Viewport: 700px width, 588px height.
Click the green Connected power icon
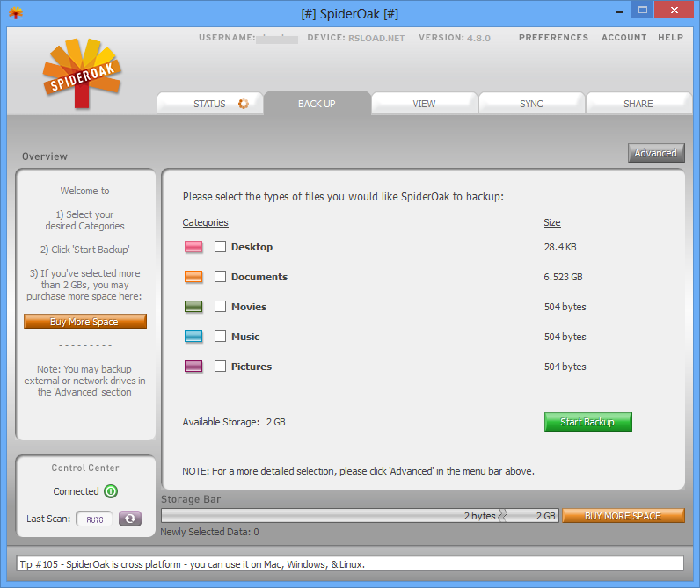coord(111,491)
